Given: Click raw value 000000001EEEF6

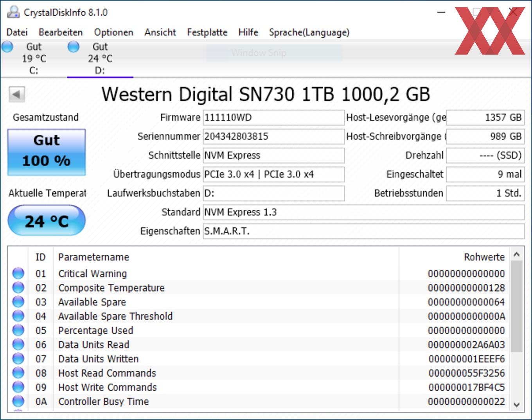Looking at the screenshot, I should pyautogui.click(x=466, y=359).
